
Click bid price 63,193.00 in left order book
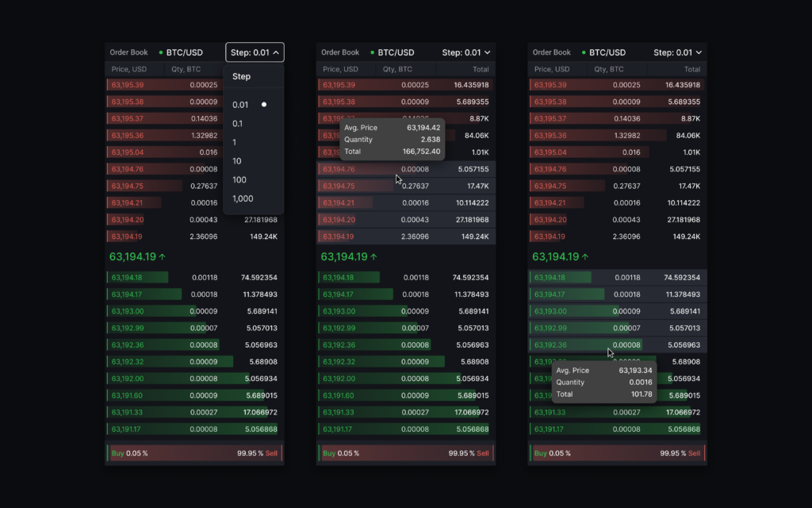click(128, 311)
